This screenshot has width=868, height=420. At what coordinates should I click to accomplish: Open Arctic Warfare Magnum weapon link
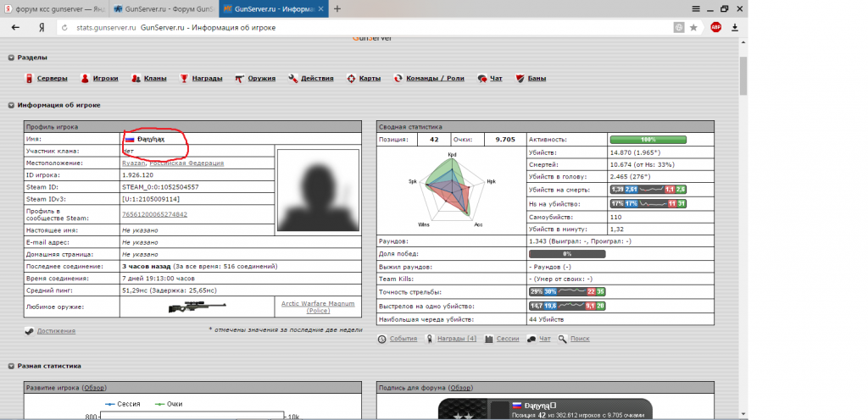319,306
